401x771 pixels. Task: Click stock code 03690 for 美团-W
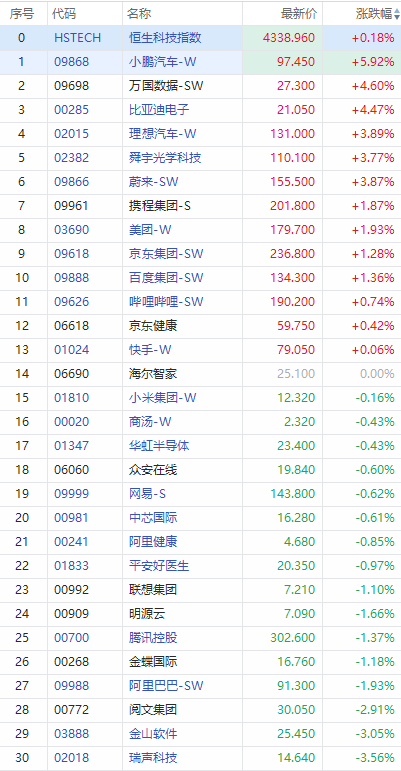(x=72, y=230)
